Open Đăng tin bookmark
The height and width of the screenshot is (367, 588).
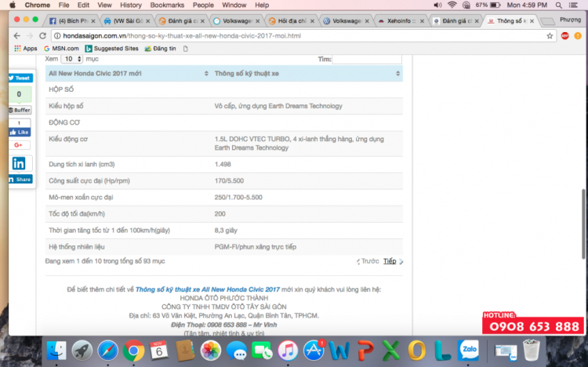point(160,49)
